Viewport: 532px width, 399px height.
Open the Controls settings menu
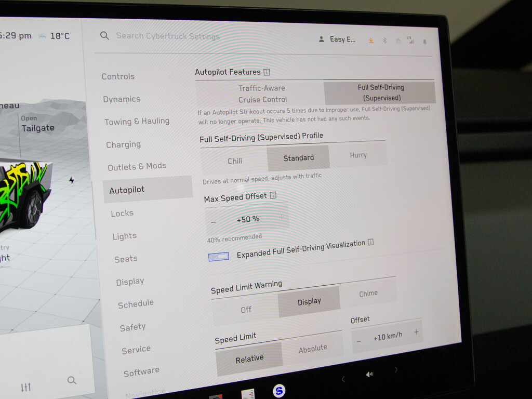(x=118, y=76)
